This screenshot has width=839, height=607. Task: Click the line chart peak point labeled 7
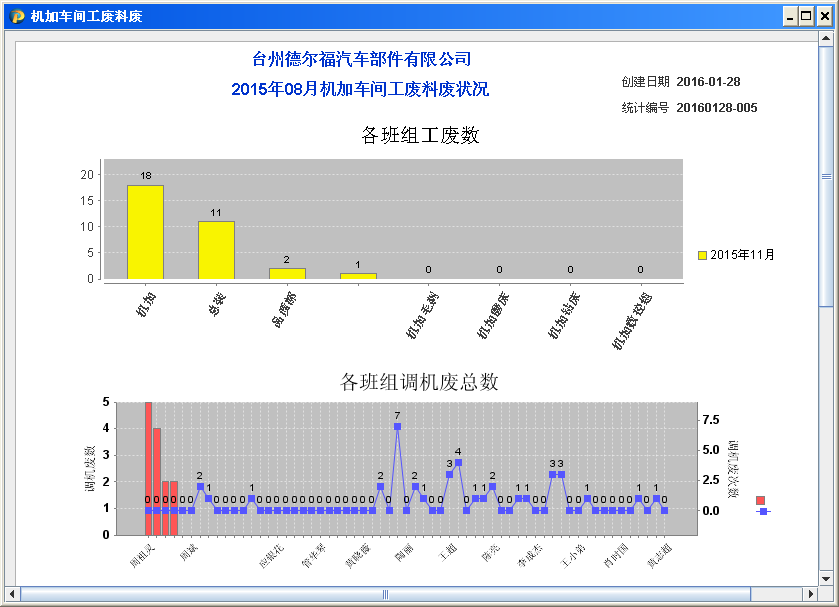(397, 427)
